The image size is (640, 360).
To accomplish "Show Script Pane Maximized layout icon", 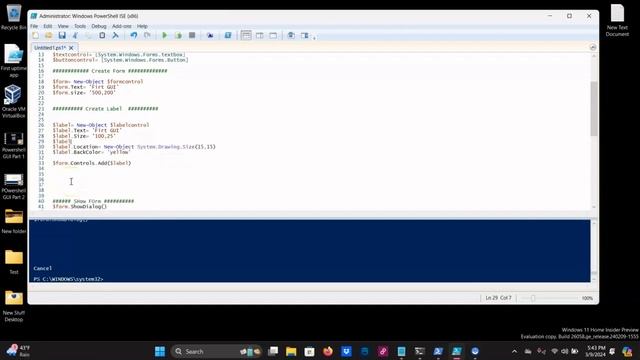I will [273, 36].
